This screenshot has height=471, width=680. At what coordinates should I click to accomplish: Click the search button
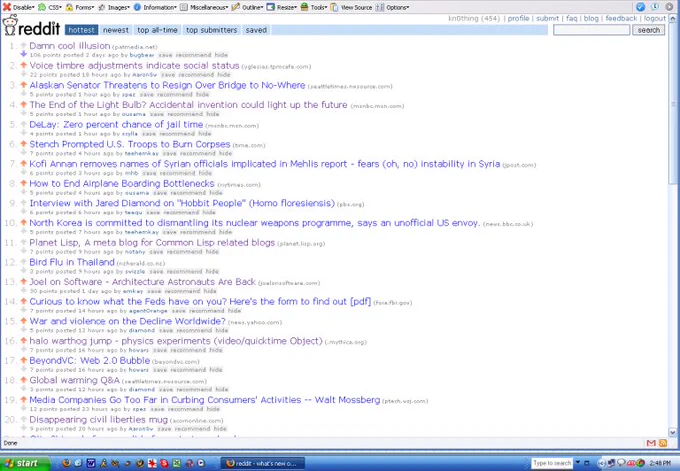649,30
